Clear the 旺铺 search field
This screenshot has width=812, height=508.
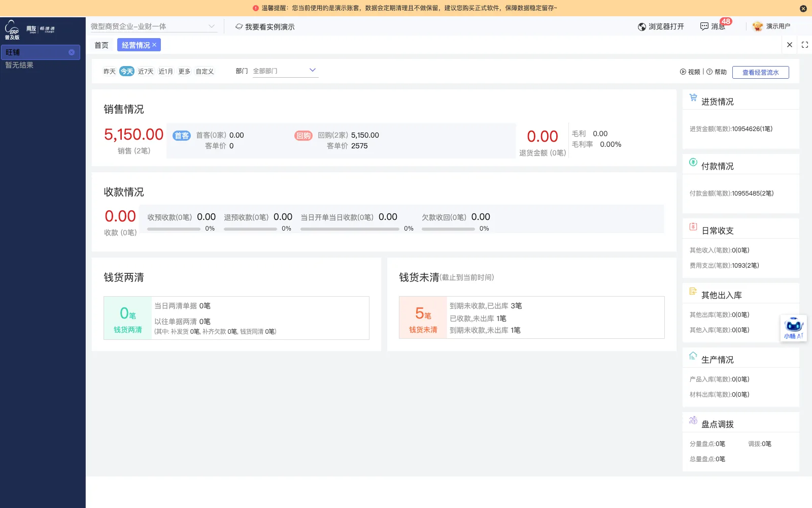(x=72, y=52)
